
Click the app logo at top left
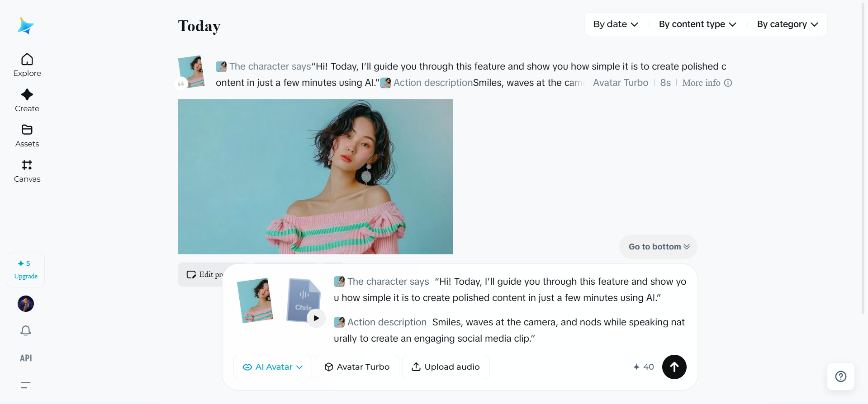click(x=26, y=26)
